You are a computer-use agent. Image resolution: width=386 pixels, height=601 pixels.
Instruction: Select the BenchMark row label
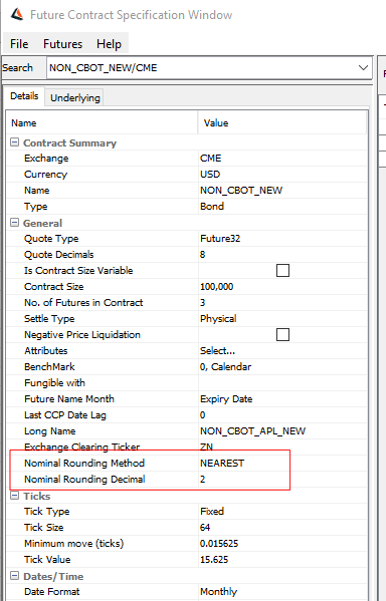[x=49, y=367]
